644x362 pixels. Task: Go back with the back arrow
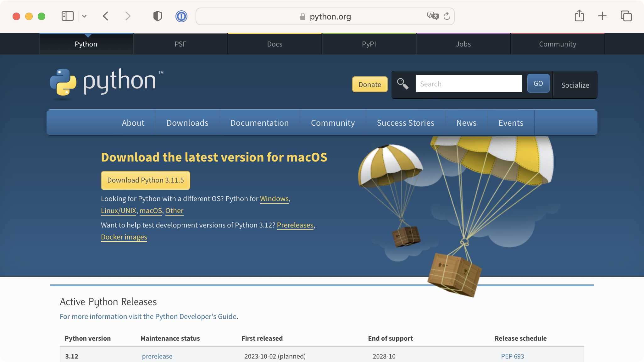point(106,16)
